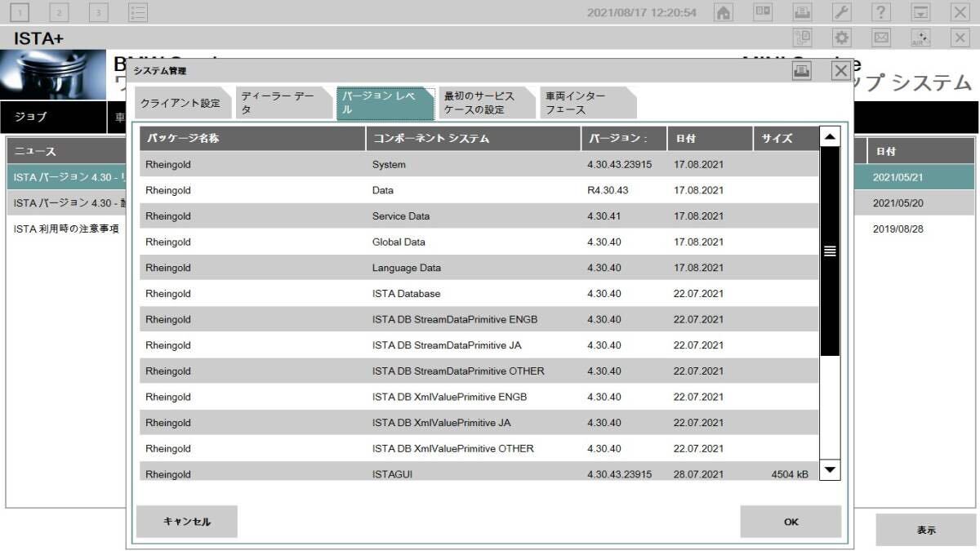Click the キャンセル button
Viewport: 980px width, 551px height.
tap(186, 522)
